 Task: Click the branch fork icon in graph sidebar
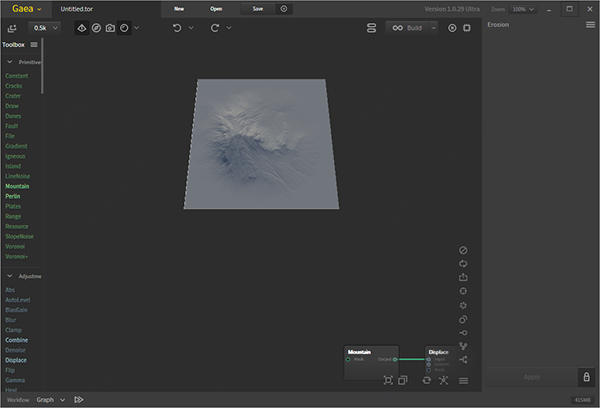[x=463, y=346]
